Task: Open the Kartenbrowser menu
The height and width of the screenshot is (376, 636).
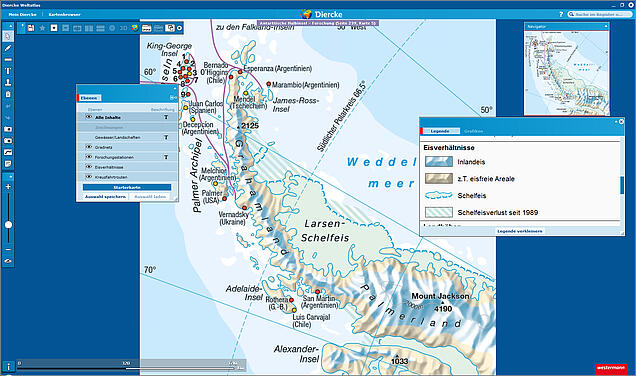Action: pyautogui.click(x=64, y=14)
